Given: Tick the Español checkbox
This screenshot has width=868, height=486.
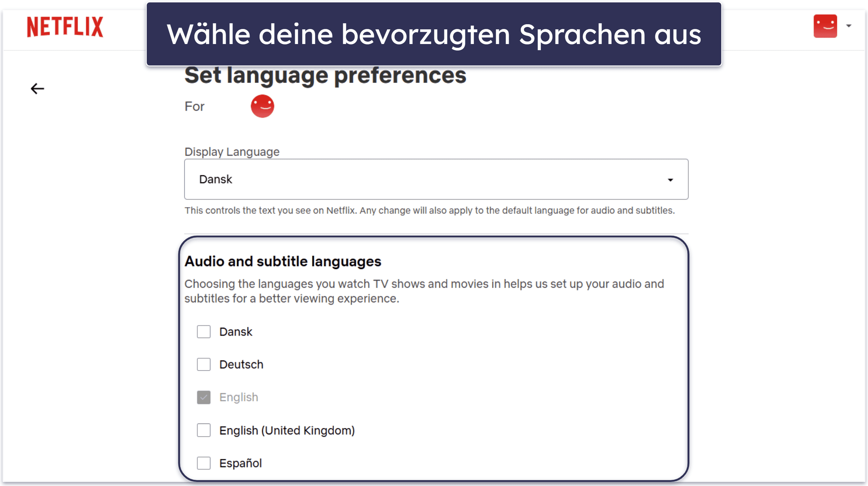Looking at the screenshot, I should tap(204, 463).
